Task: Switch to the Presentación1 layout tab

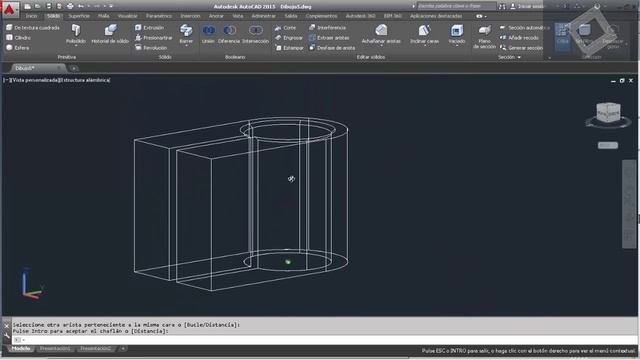Action: 55,349
